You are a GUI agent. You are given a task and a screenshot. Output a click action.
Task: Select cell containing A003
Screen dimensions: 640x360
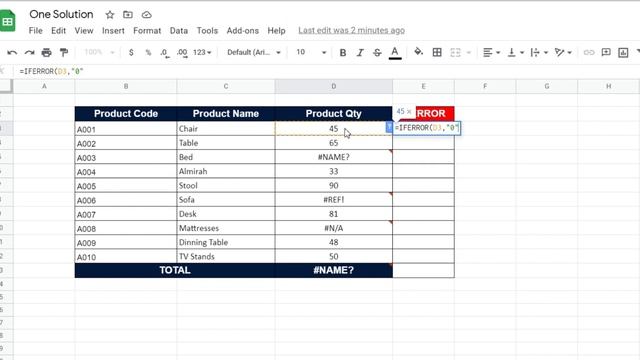126,157
